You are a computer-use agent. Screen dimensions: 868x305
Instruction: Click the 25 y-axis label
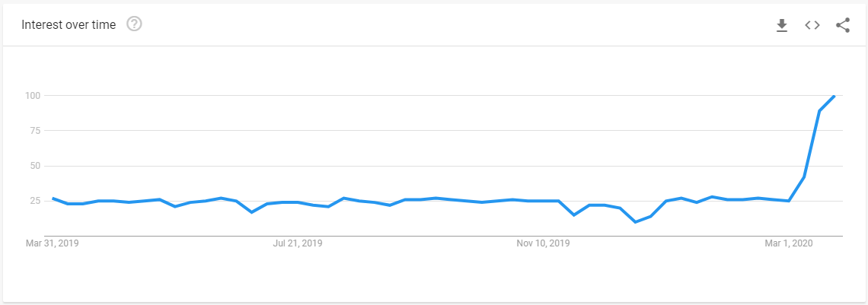pos(37,201)
